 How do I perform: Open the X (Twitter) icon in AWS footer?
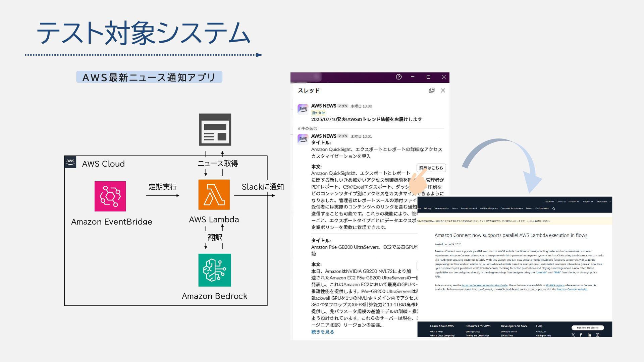click(573, 335)
